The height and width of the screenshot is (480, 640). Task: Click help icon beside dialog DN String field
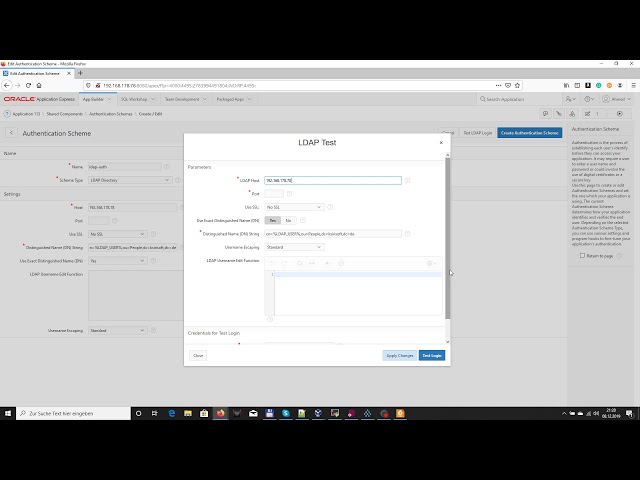(x=407, y=233)
